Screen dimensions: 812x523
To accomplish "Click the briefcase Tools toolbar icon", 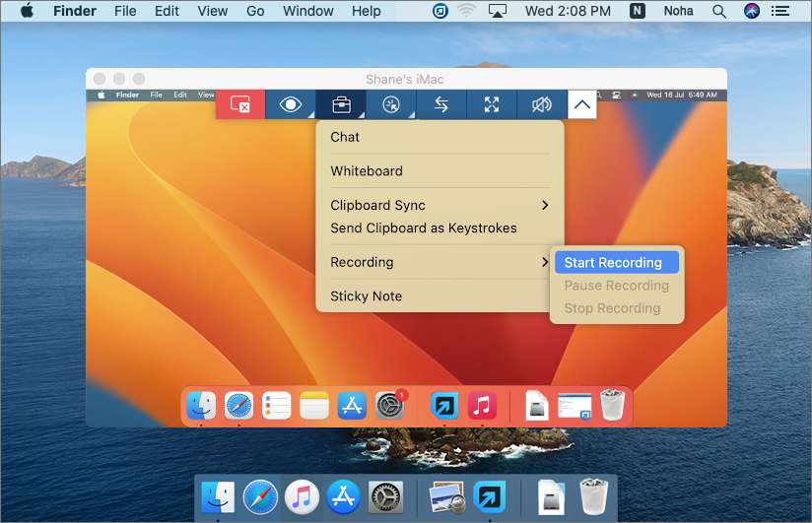I will pyautogui.click(x=341, y=104).
